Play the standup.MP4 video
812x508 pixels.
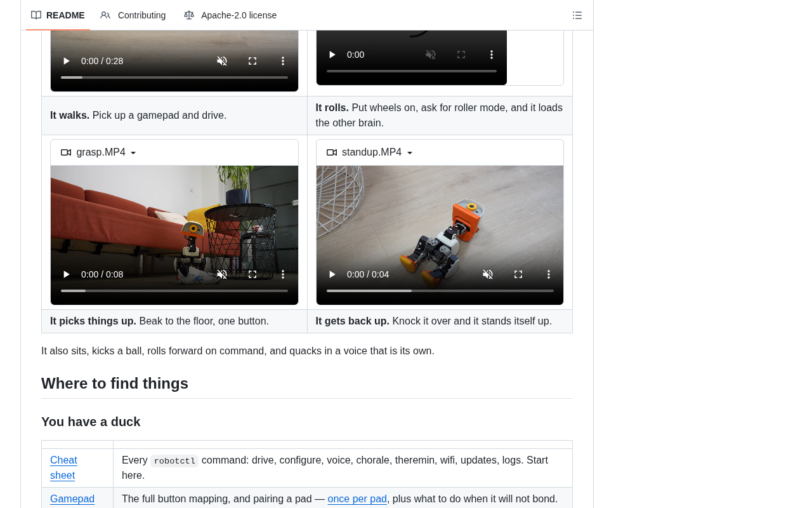point(332,274)
